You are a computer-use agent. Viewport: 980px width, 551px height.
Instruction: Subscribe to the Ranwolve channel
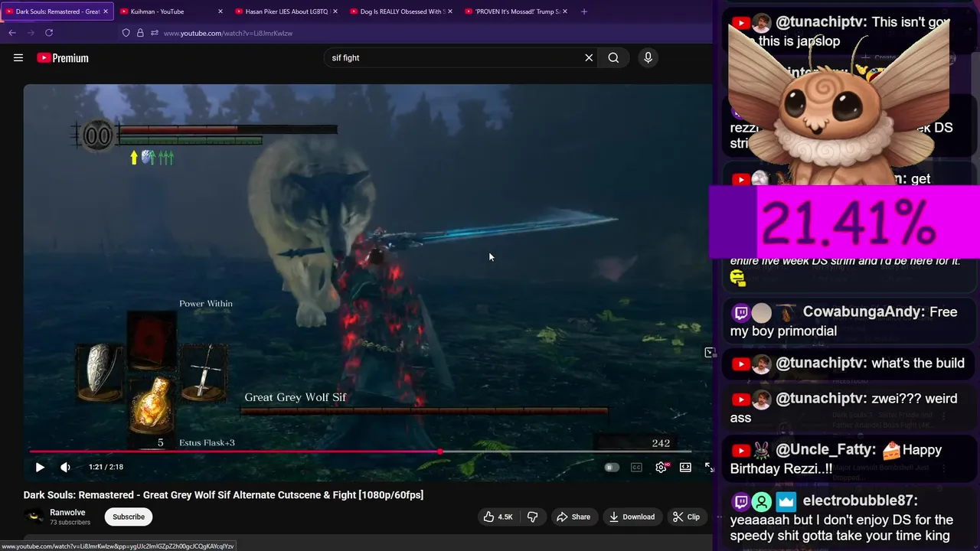click(x=129, y=517)
